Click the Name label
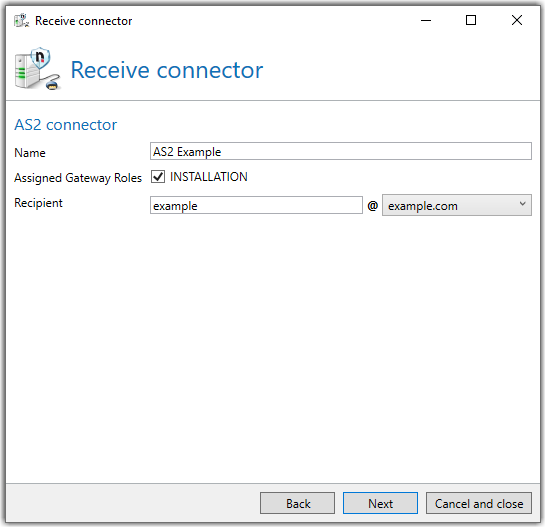546x528 pixels. point(30,153)
